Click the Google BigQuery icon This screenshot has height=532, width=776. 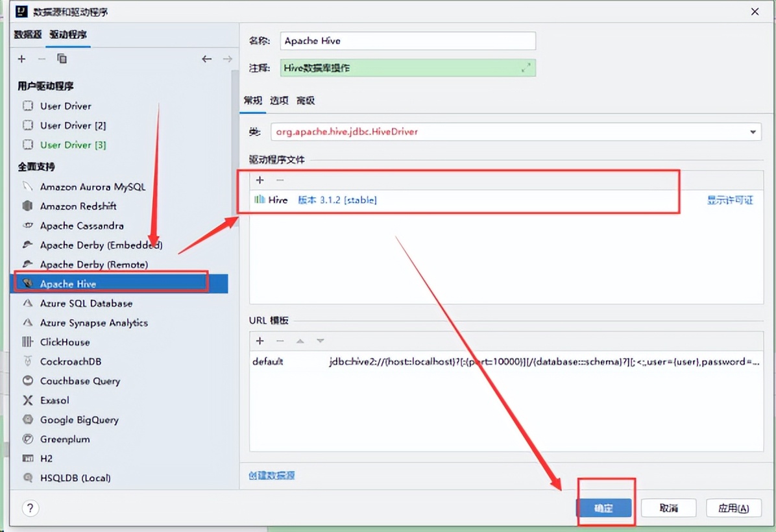(28, 419)
